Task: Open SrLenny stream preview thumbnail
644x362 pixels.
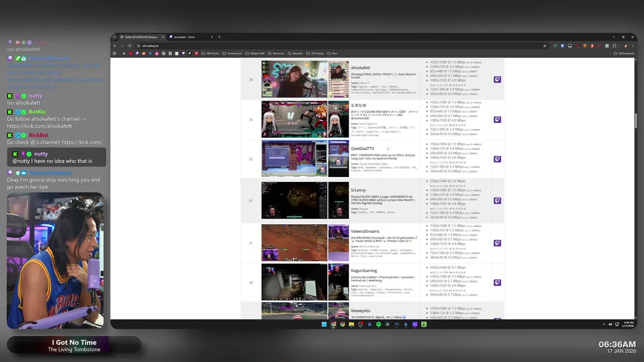Action: [294, 200]
